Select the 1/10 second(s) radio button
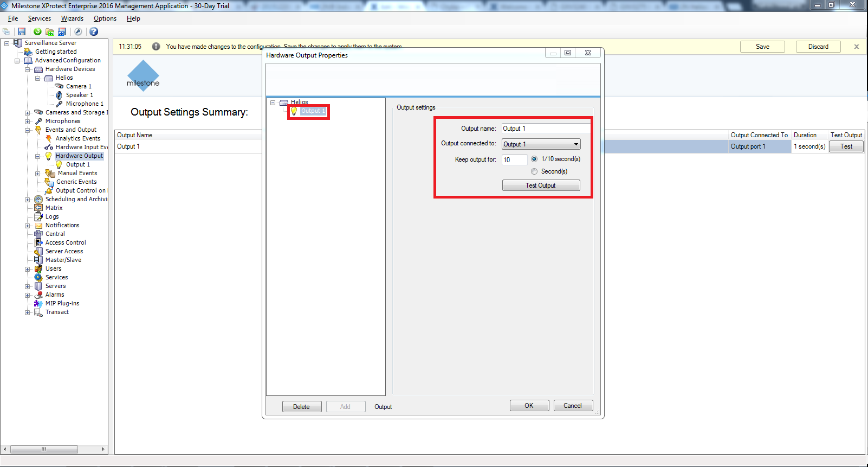This screenshot has height=467, width=868. pyautogui.click(x=534, y=159)
